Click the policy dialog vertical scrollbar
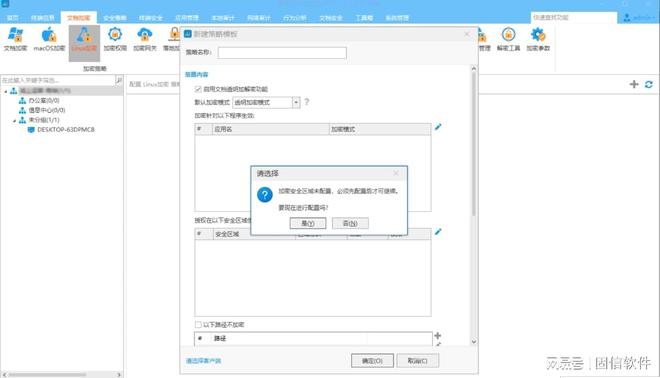The image size is (660, 378). tap(474, 143)
